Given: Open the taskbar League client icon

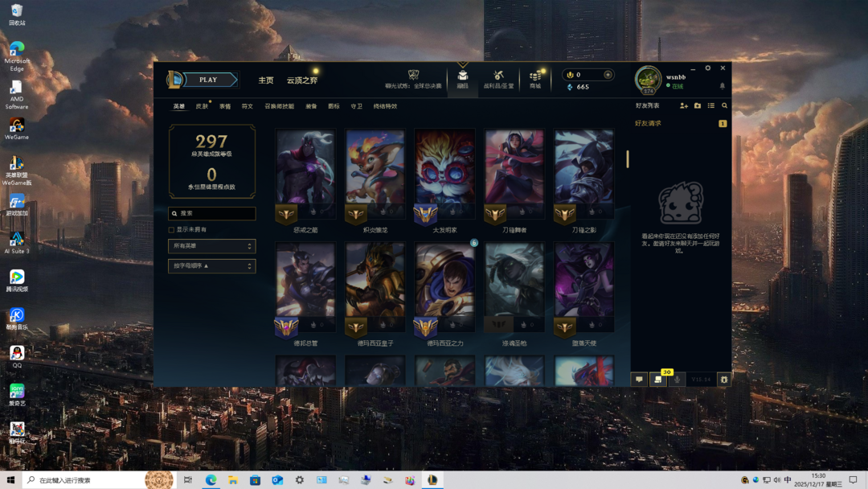Looking at the screenshot, I should tap(432, 480).
